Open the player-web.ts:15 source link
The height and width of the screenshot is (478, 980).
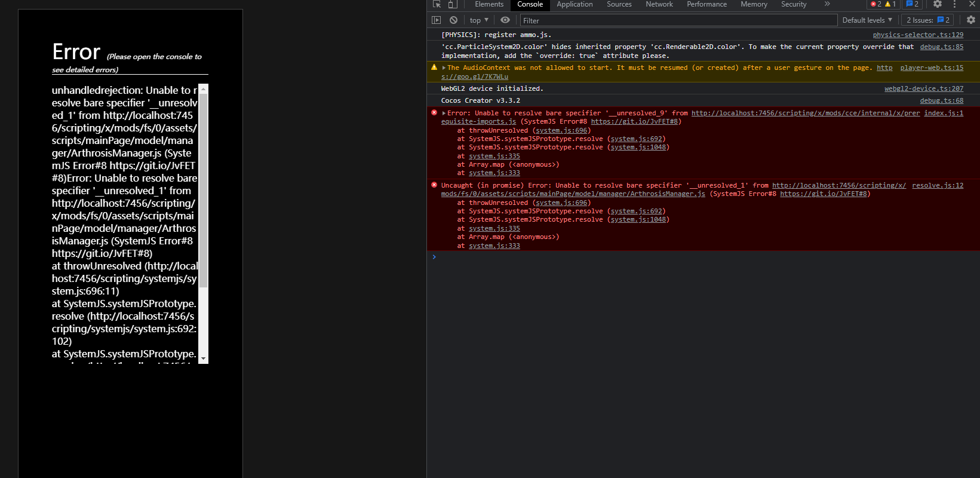coord(932,68)
